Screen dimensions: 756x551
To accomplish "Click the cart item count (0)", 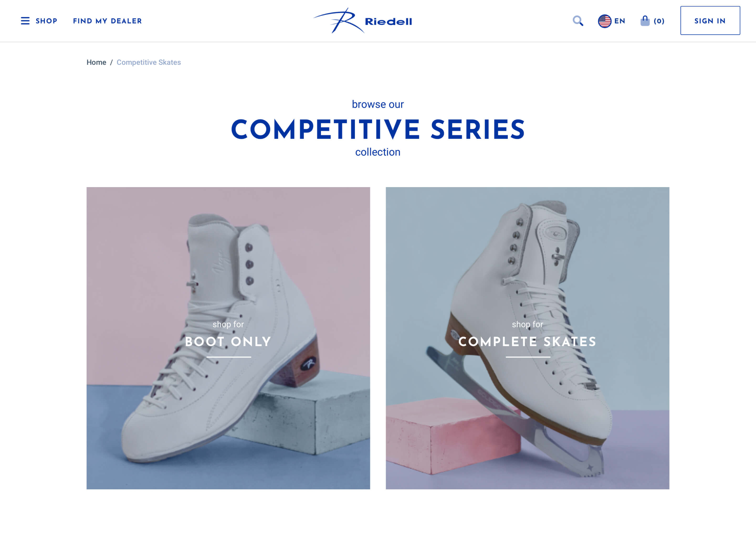I will (x=659, y=21).
